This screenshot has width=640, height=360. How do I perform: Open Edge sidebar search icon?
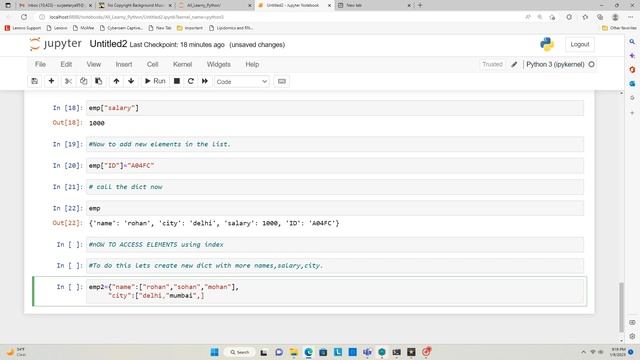pyautogui.click(x=632, y=42)
